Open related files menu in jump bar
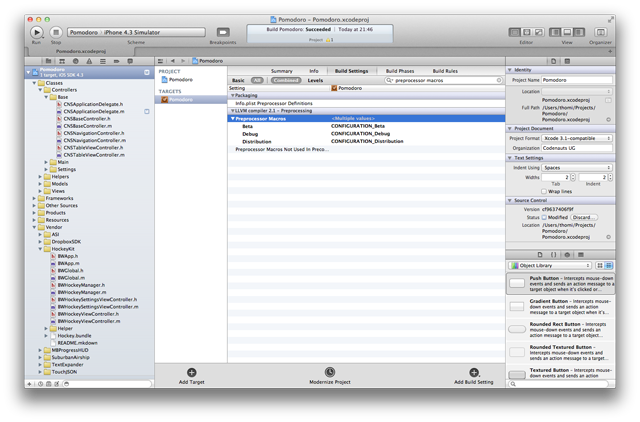This screenshot has width=640, height=422. (160, 61)
